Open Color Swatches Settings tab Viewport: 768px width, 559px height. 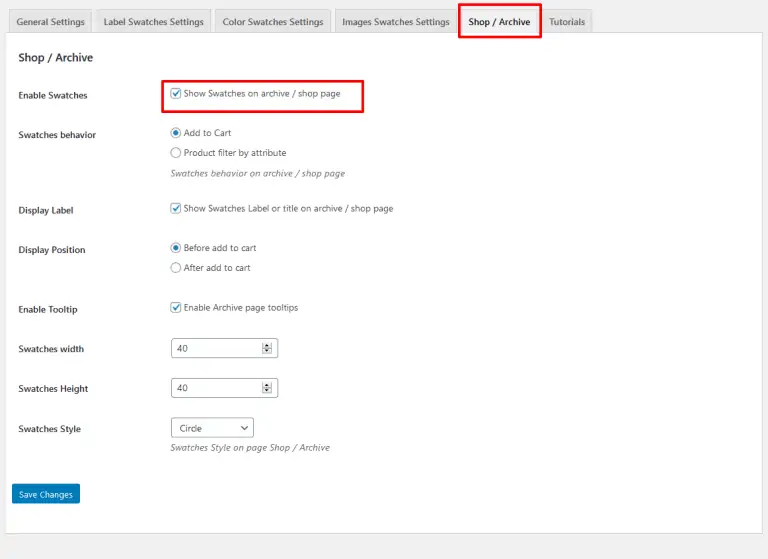coord(273,22)
